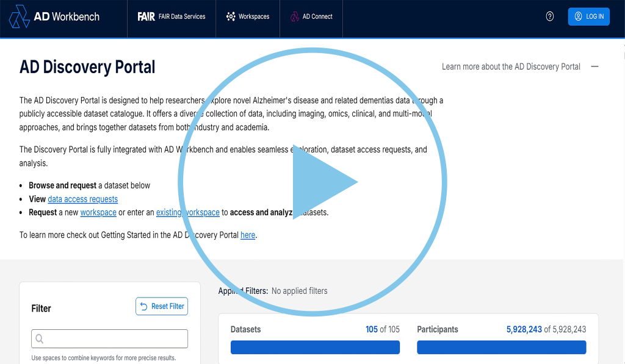Follow the new workspace link
The width and height of the screenshot is (625, 364).
(x=98, y=213)
